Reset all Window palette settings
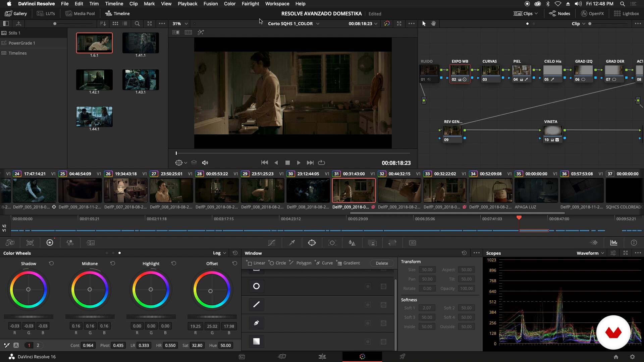The width and height of the screenshot is (644, 362). (464, 253)
